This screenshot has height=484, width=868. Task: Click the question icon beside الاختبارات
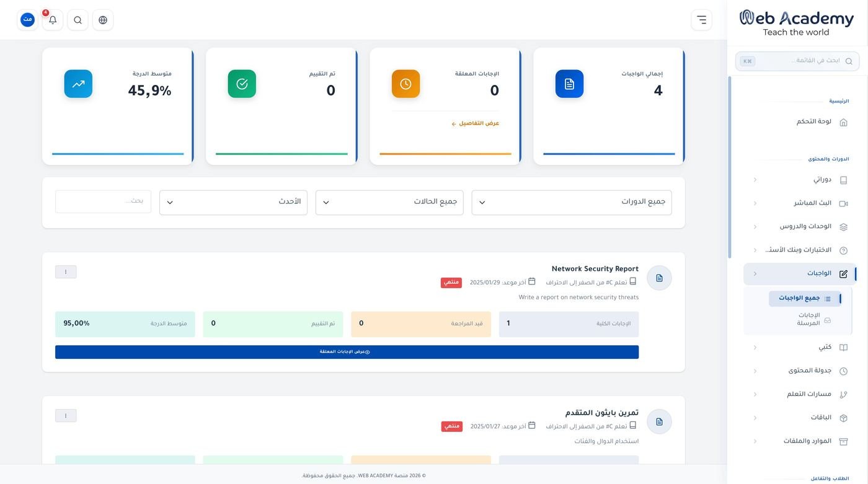[843, 250]
